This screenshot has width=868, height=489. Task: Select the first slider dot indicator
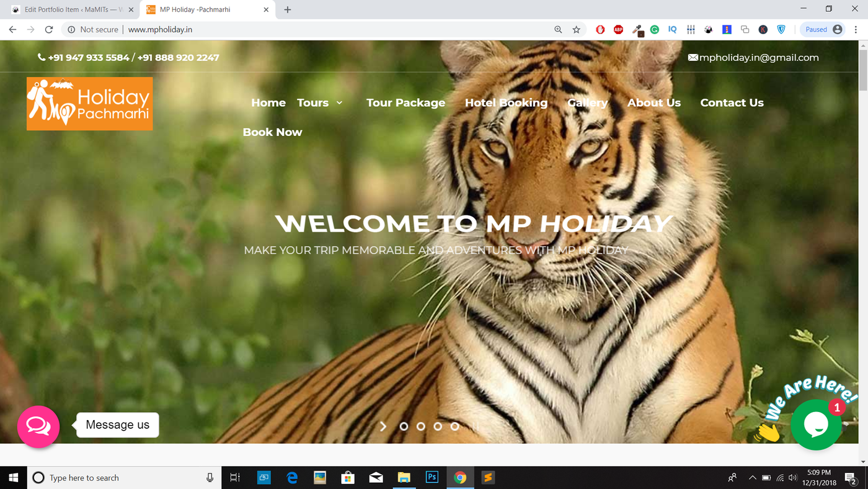[404, 426]
